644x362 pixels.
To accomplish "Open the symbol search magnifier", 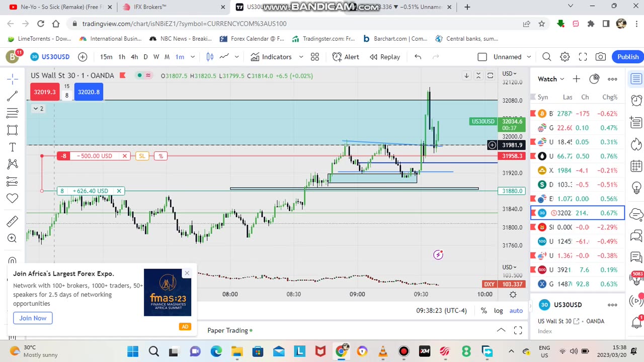I will 547,57.
